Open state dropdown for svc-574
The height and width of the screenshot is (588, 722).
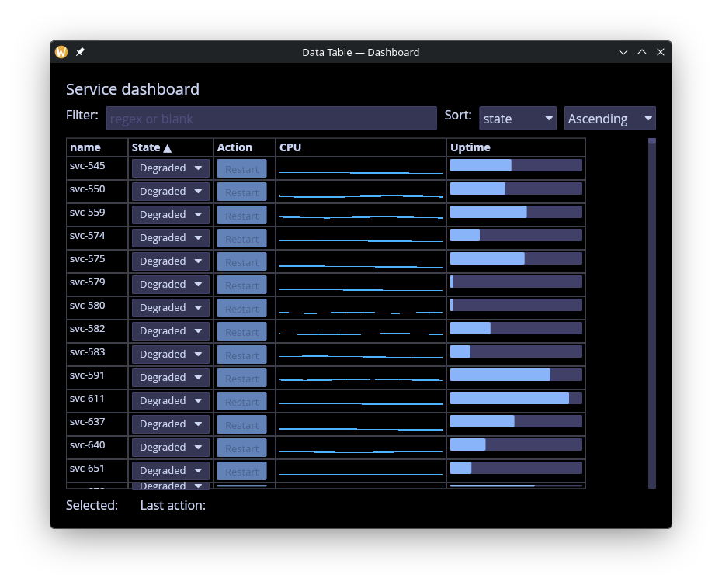tap(170, 238)
